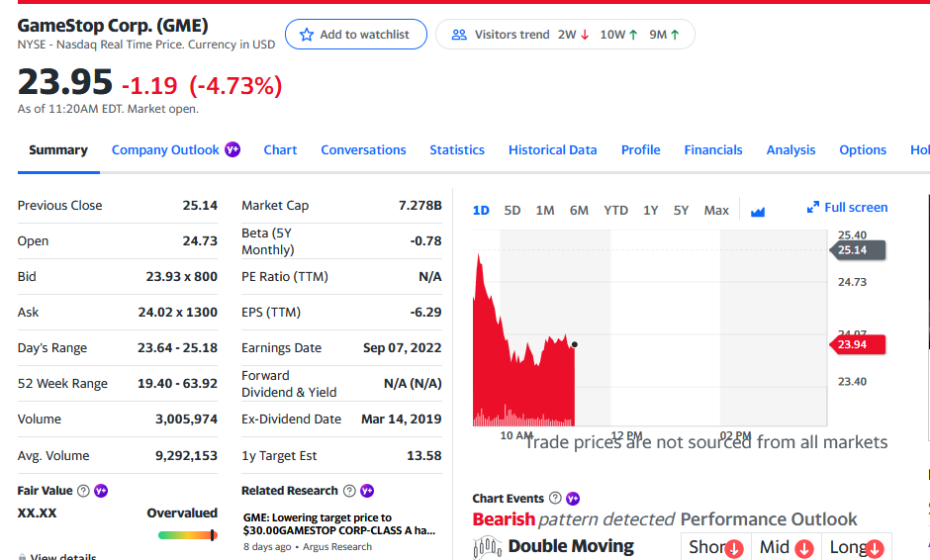This screenshot has height=560, width=930.
Task: Click the 52 Week Range value
Action: (x=177, y=383)
